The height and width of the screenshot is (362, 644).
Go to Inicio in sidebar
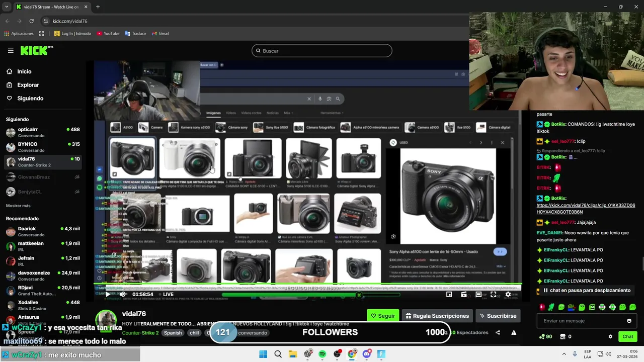(24, 71)
